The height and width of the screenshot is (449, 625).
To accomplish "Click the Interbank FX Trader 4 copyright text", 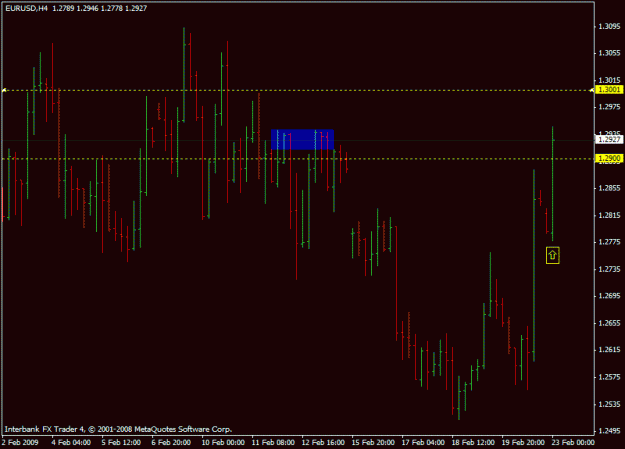I will click(x=118, y=429).
